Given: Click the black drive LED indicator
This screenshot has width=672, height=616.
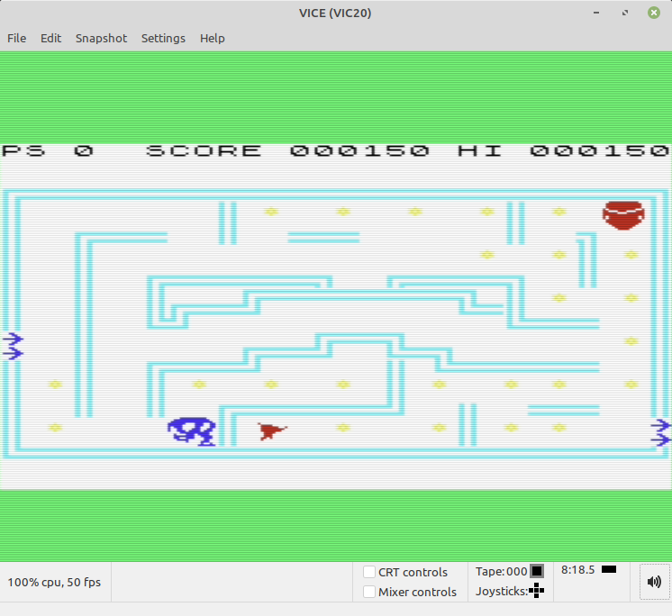Looking at the screenshot, I should [609, 569].
